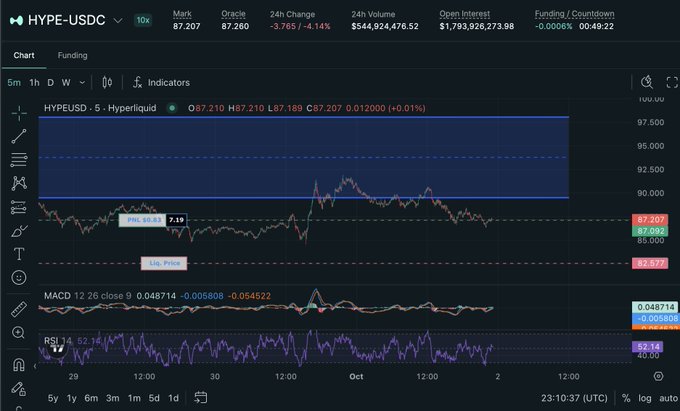The height and width of the screenshot is (411, 680).
Task: Click the HYPEUSD · 5 · Hyperliquid legend title
Action: click(x=100, y=108)
